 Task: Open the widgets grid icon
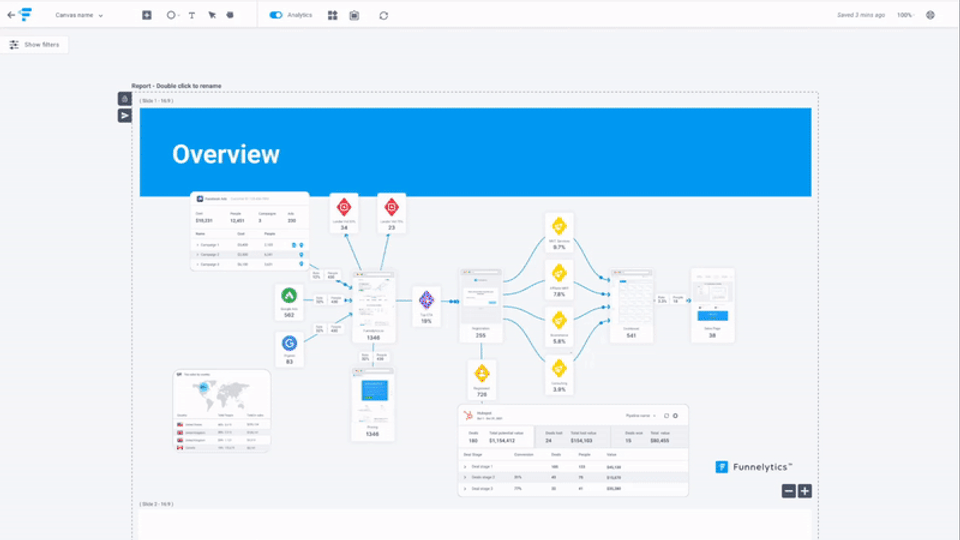[x=332, y=15]
